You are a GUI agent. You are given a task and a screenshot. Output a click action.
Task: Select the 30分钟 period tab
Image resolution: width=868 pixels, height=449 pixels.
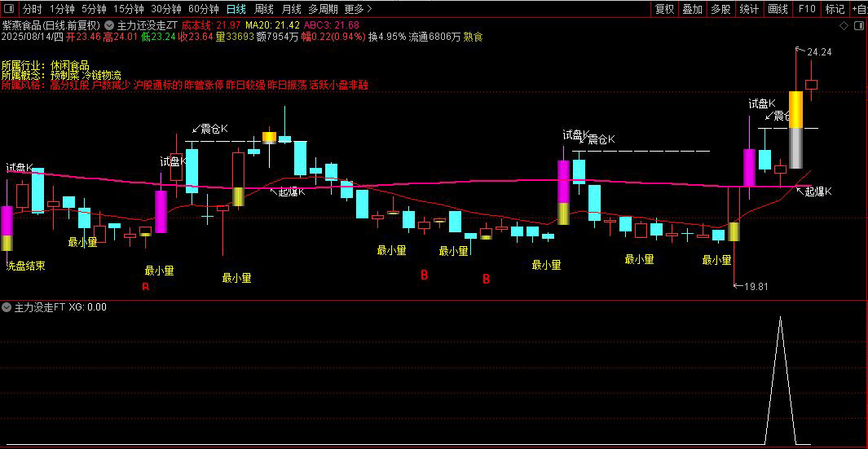(x=166, y=9)
